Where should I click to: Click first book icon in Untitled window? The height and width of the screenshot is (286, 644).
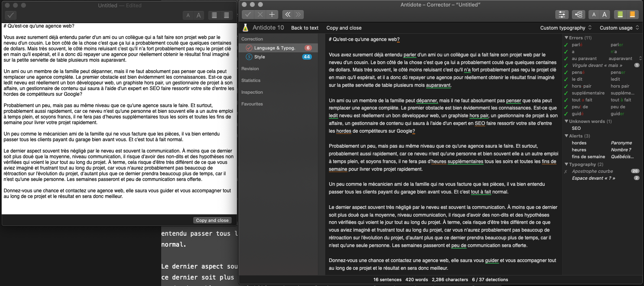(214, 15)
